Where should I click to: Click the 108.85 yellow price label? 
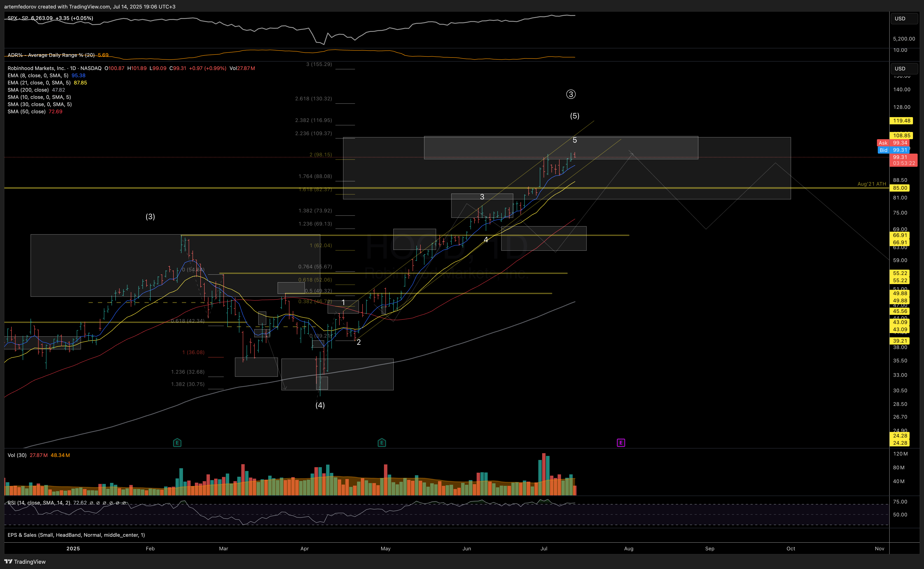tap(902, 136)
